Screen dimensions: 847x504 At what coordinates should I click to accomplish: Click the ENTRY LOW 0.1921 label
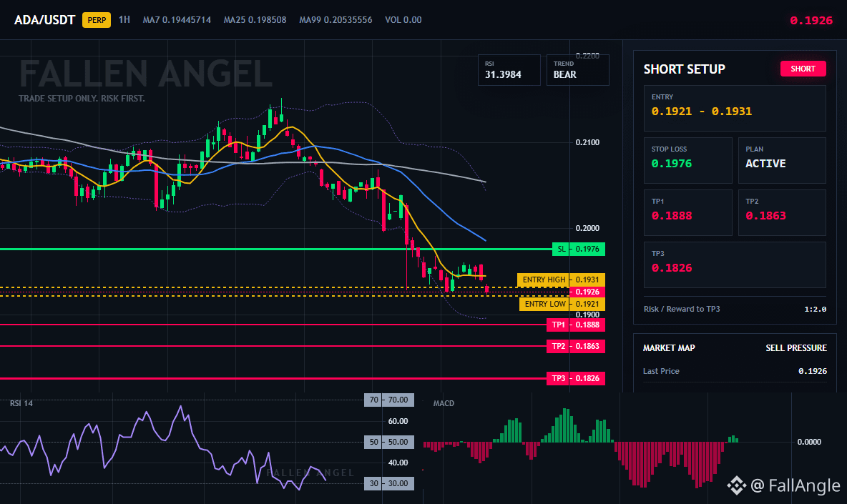click(x=562, y=304)
